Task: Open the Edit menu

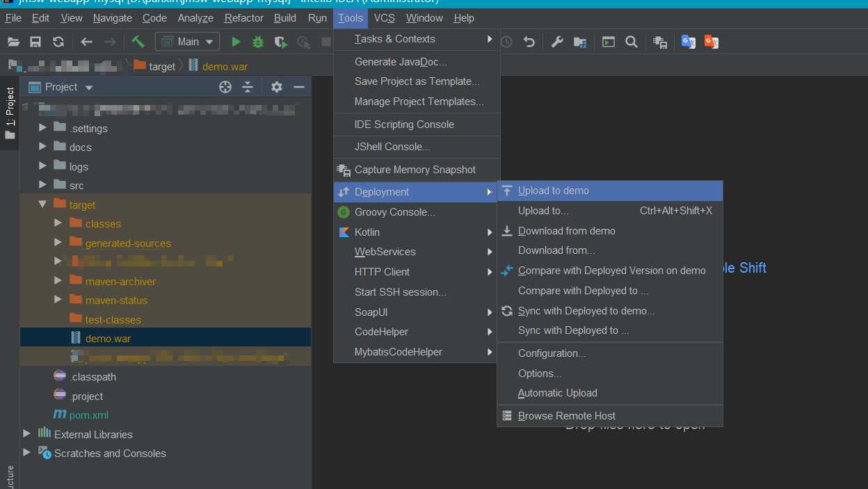Action: (40, 18)
